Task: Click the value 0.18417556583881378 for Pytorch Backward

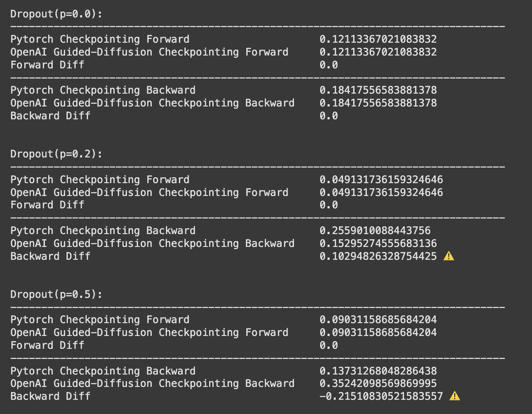Action: pyautogui.click(x=378, y=90)
